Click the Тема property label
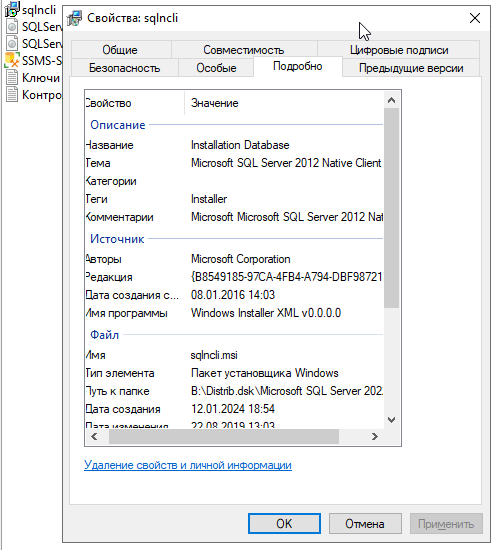494x550 pixels. click(98, 163)
